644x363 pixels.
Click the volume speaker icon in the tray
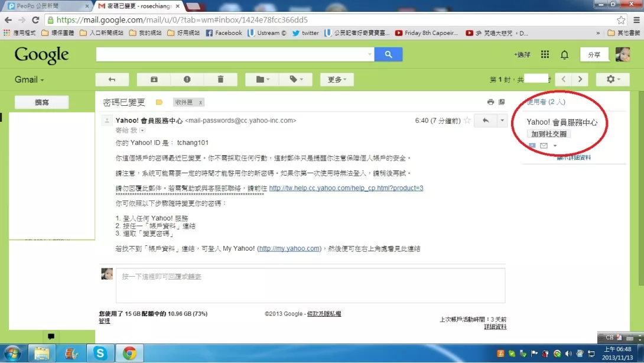tap(568, 354)
